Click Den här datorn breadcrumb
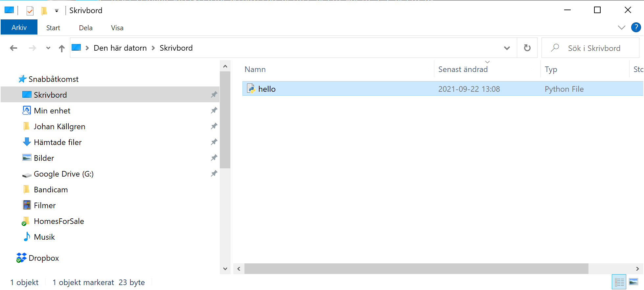Viewport: 644px width, 290px height. 120,48
